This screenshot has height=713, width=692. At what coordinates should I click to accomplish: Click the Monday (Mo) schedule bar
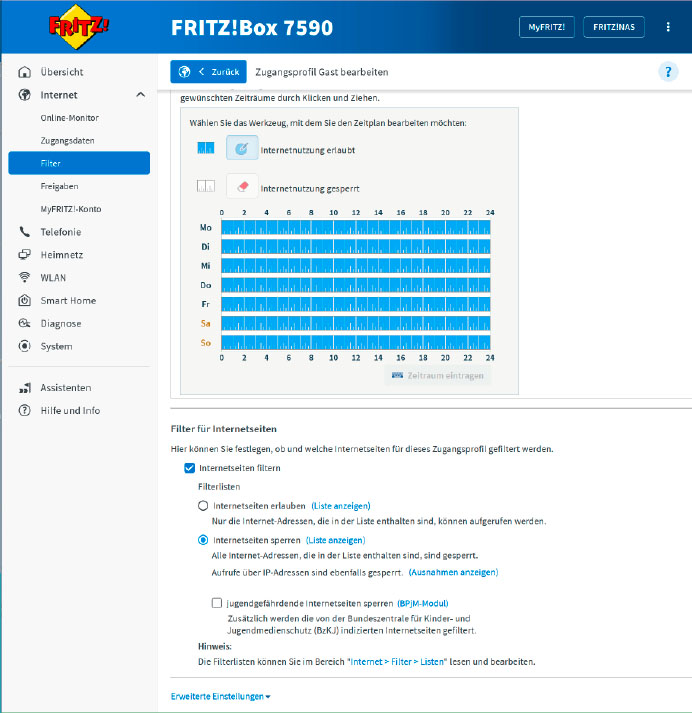tap(356, 227)
